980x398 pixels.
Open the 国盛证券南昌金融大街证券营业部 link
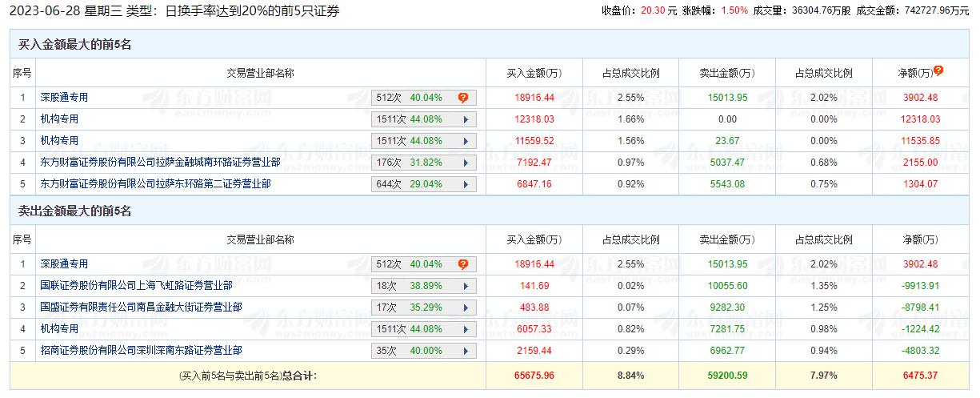coord(141,308)
